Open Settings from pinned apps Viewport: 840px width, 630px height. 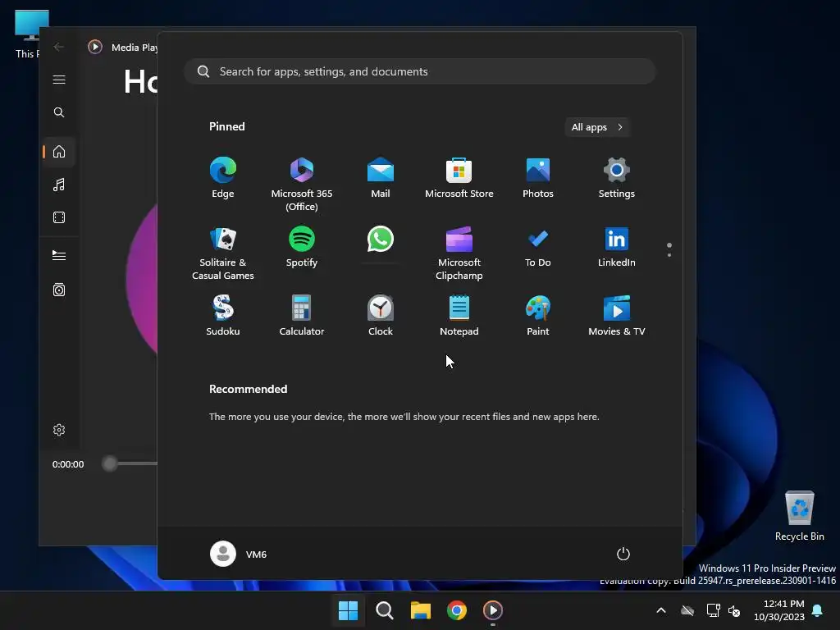pyautogui.click(x=617, y=178)
